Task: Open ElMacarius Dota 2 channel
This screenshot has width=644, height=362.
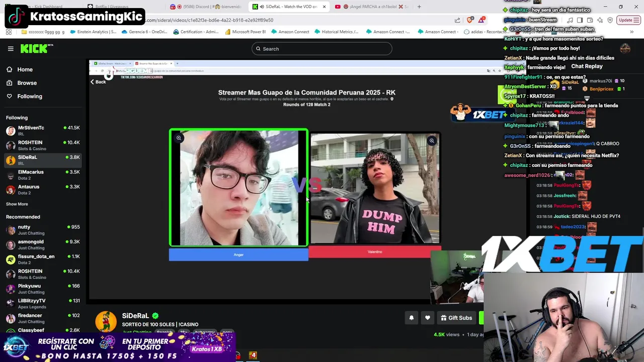Action: (43, 174)
